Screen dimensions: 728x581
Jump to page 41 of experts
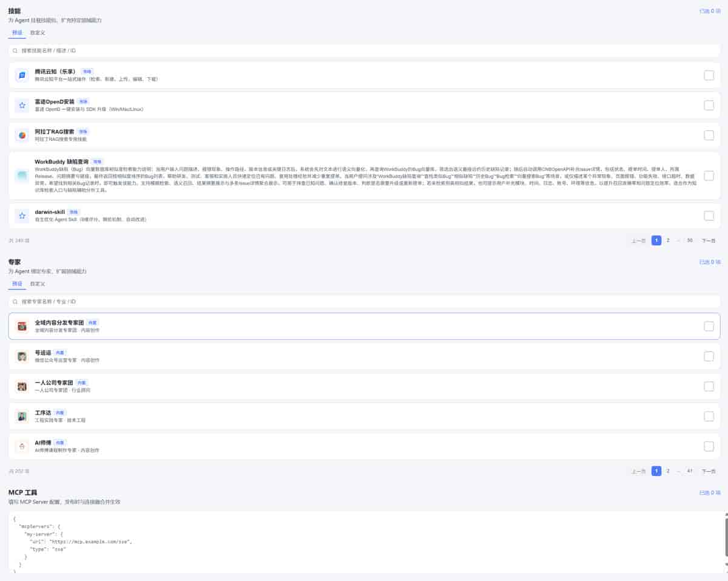tap(690, 471)
